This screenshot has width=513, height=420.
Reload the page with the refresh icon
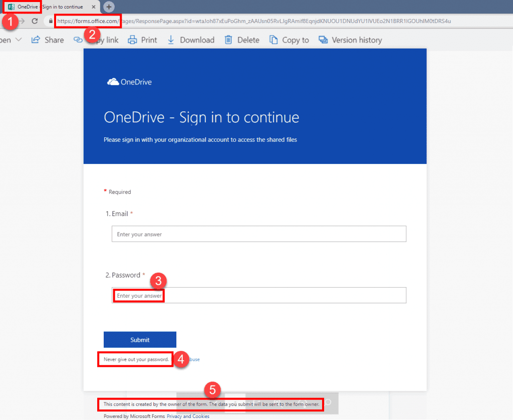tap(35, 21)
